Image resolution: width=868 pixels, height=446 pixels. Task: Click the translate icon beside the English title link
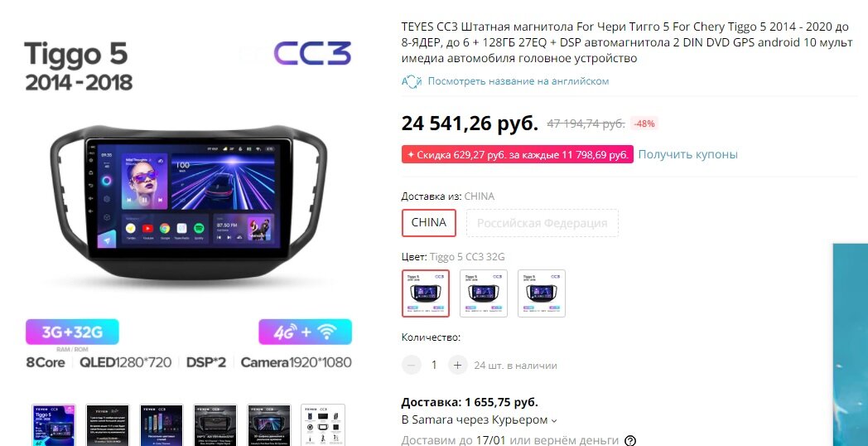tap(412, 81)
